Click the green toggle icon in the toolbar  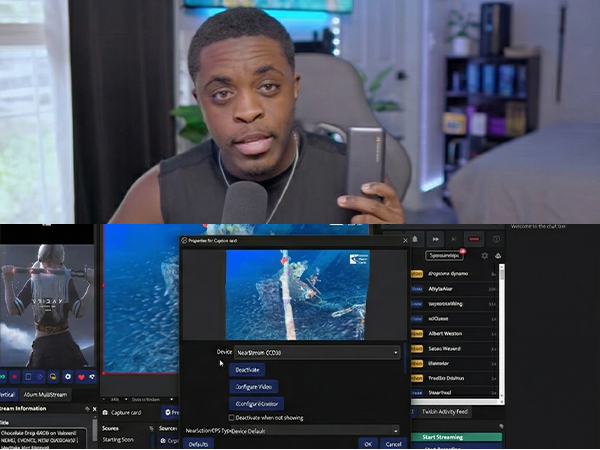point(3,377)
